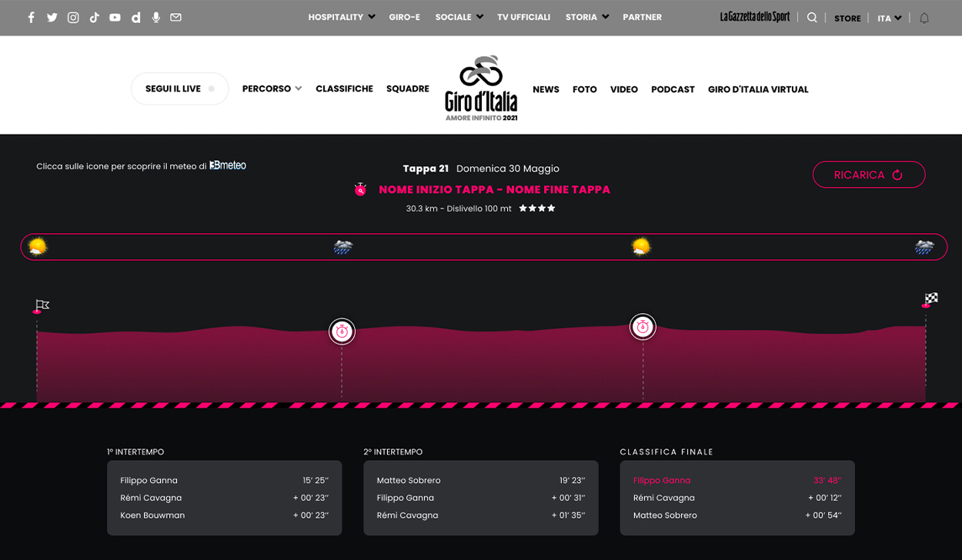Open the Foto section
The height and width of the screenshot is (560, 962).
585,89
